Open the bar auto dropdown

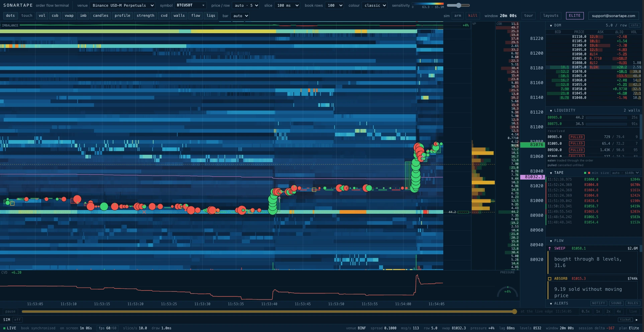tap(240, 16)
